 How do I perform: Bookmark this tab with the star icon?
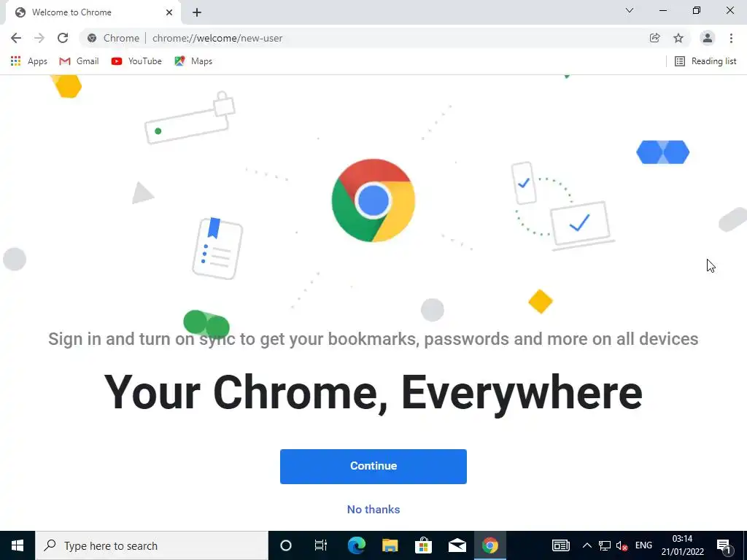(x=678, y=38)
